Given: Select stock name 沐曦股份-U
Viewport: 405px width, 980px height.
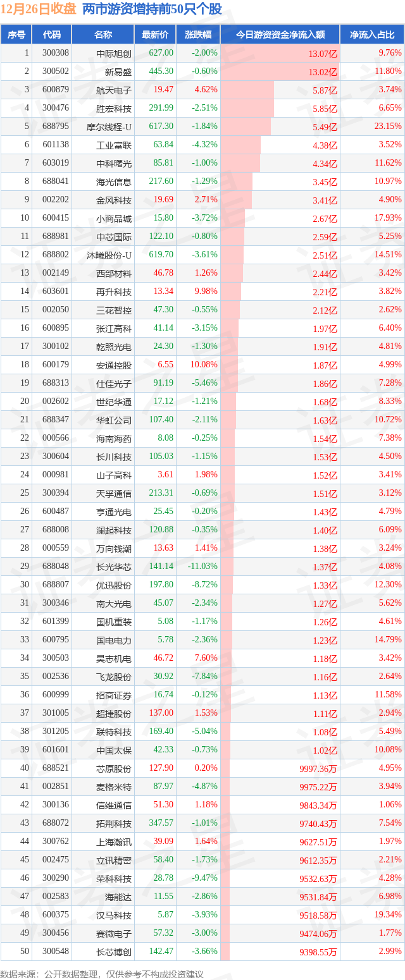Looking at the screenshot, I should point(109,255).
